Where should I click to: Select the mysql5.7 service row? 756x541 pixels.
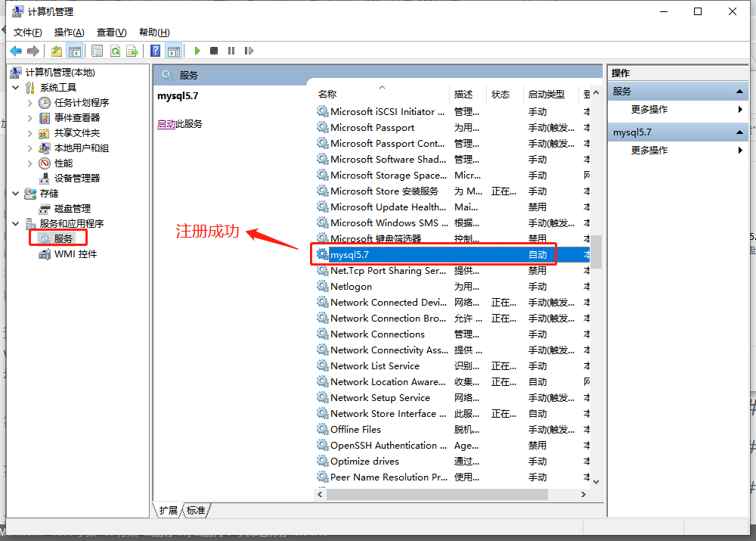453,254
